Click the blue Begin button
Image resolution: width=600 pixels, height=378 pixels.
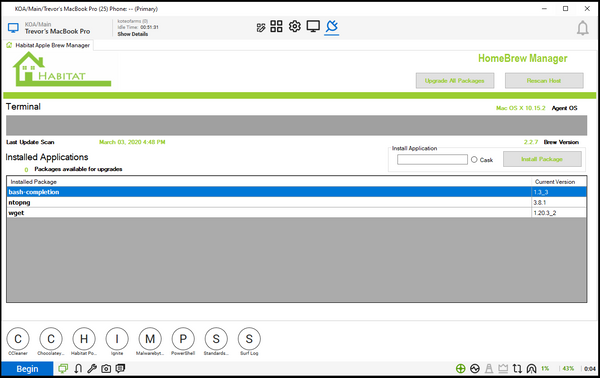pyautogui.click(x=27, y=369)
